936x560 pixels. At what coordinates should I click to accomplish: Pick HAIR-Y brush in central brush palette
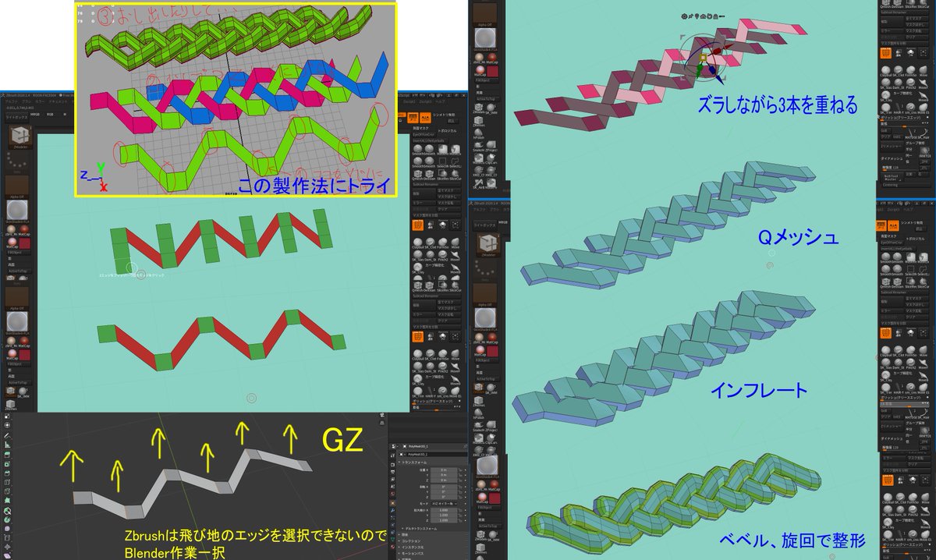pyautogui.click(x=430, y=391)
